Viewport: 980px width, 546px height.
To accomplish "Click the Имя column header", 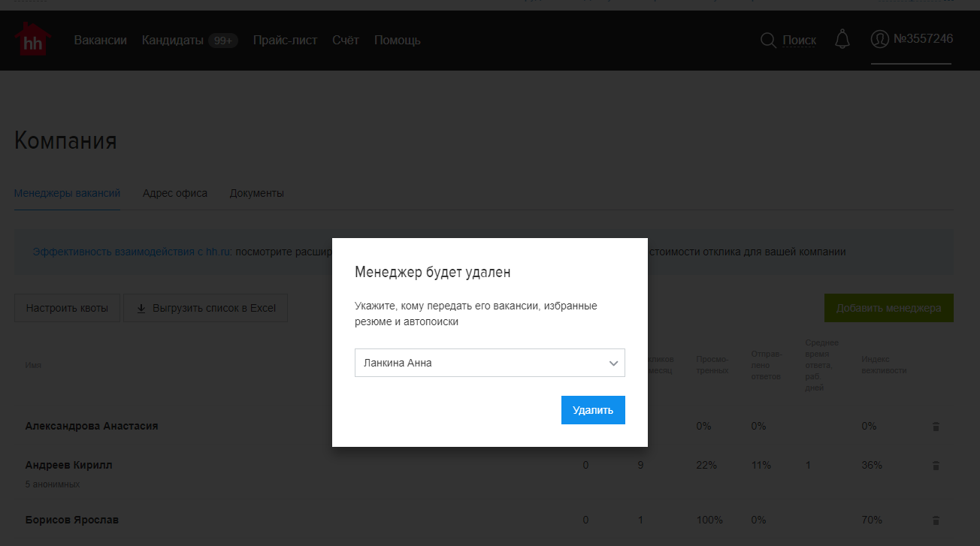I will (x=33, y=365).
